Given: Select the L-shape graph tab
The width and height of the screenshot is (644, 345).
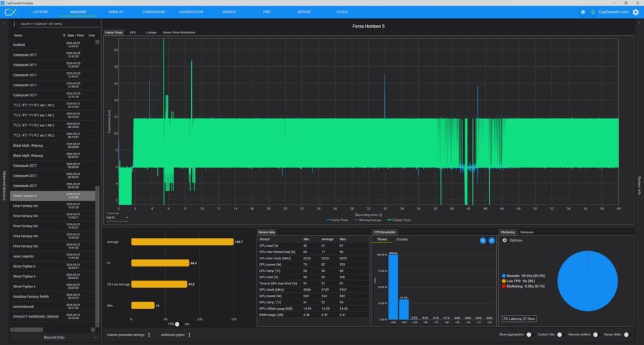Looking at the screenshot, I should [151, 32].
